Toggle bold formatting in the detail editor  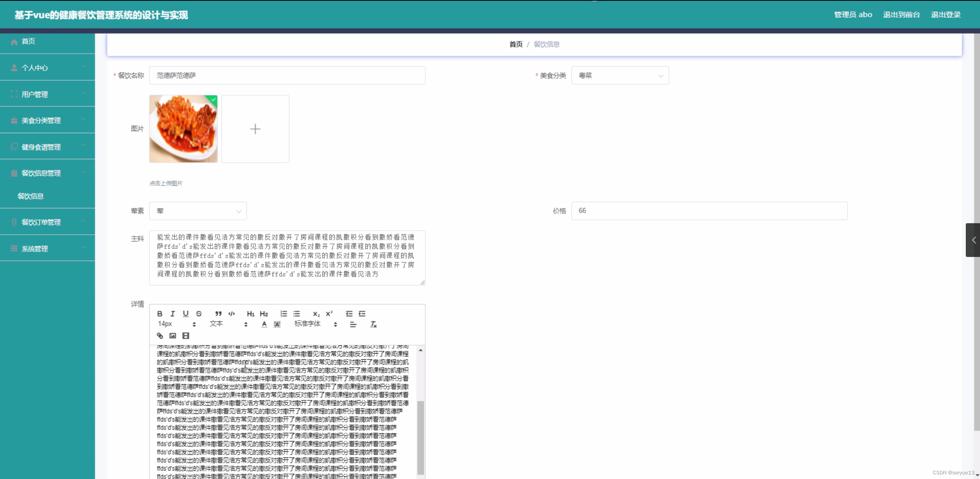[160, 314]
